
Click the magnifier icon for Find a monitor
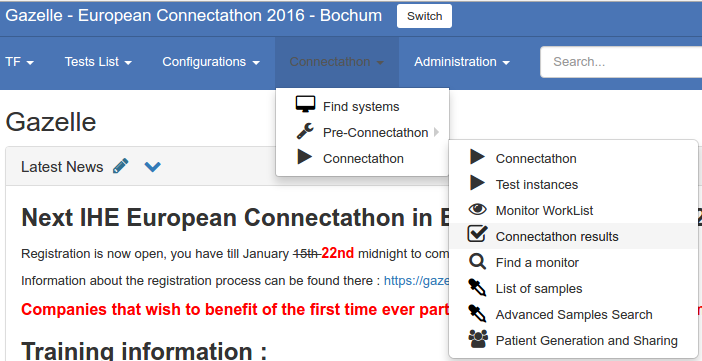tap(477, 262)
